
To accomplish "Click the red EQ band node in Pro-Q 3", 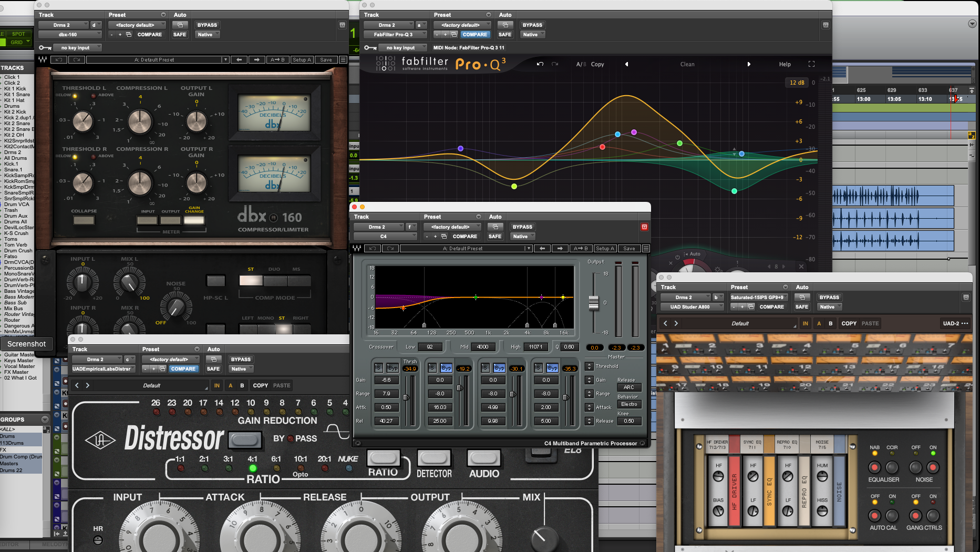I will pos(602,147).
